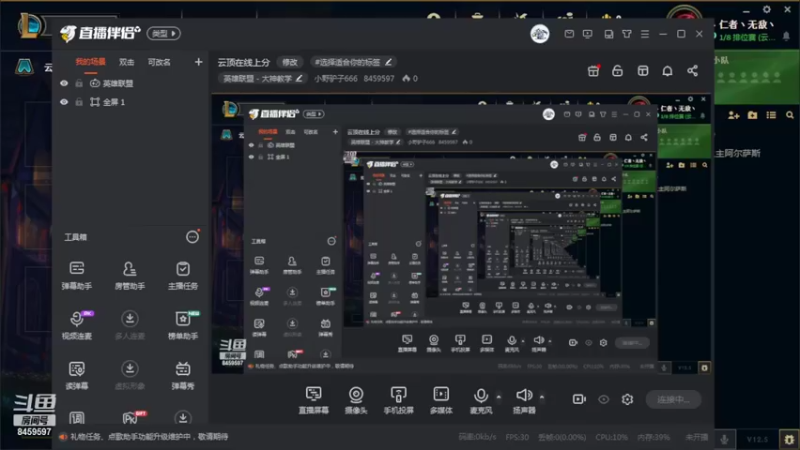Add 摄像头 camera source

[356, 400]
